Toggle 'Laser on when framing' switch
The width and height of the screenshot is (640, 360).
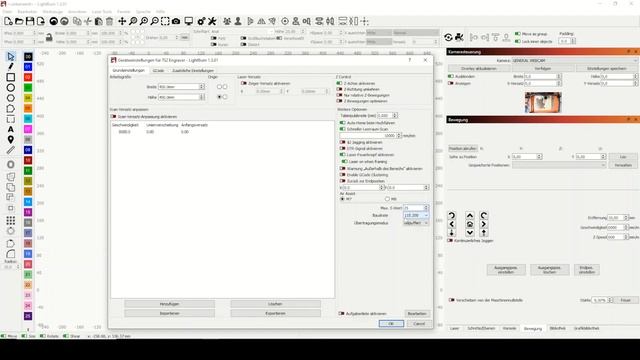(x=344, y=162)
